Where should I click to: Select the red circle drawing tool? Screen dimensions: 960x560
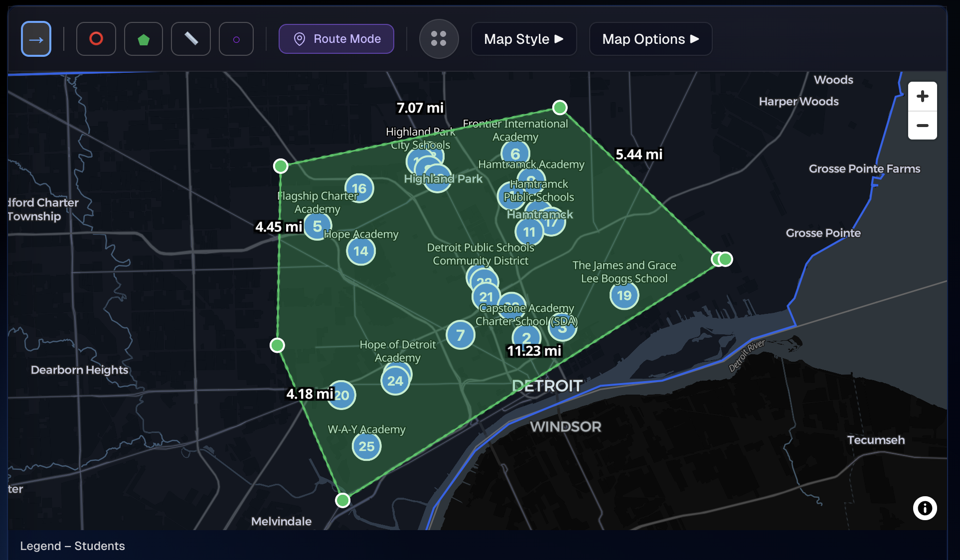coord(96,38)
